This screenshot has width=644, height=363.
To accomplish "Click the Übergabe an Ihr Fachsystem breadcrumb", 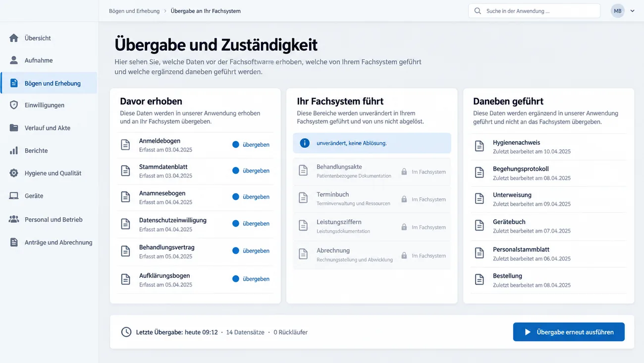I will pos(206,11).
